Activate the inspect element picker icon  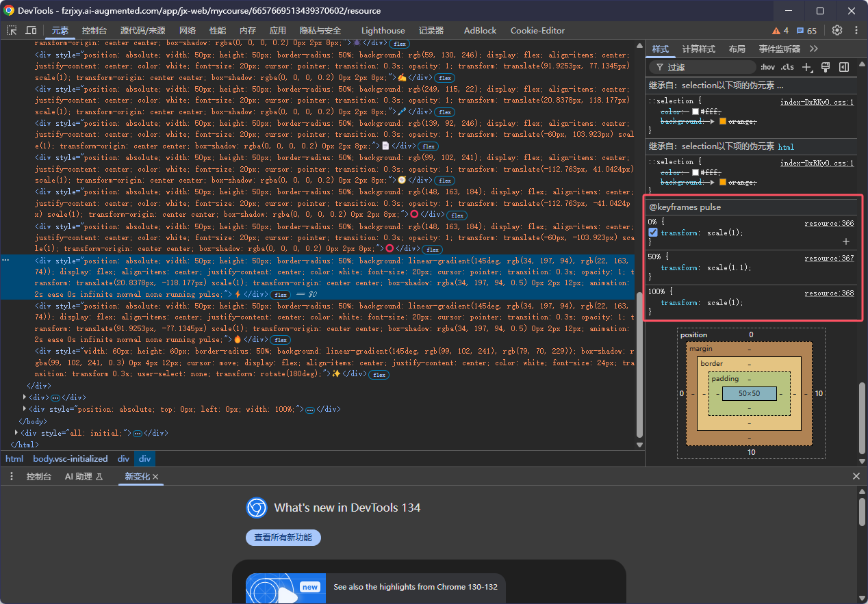click(12, 31)
